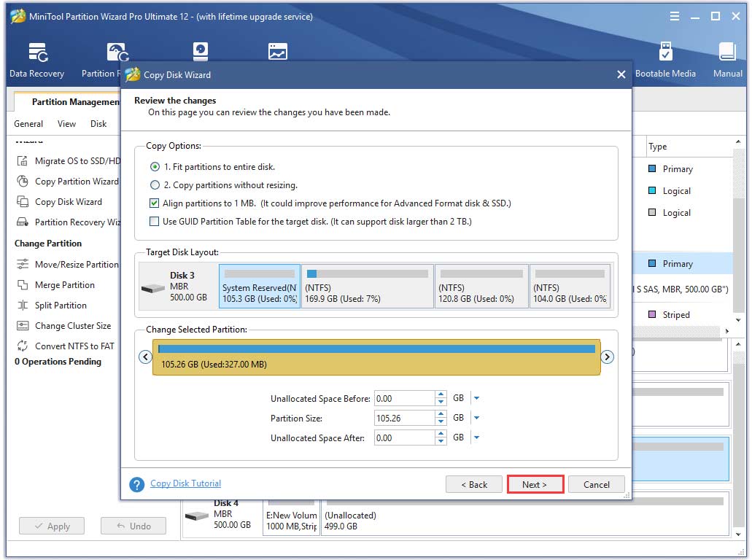Click the Next button
Image resolution: width=752 pixels, height=560 pixels.
535,484
